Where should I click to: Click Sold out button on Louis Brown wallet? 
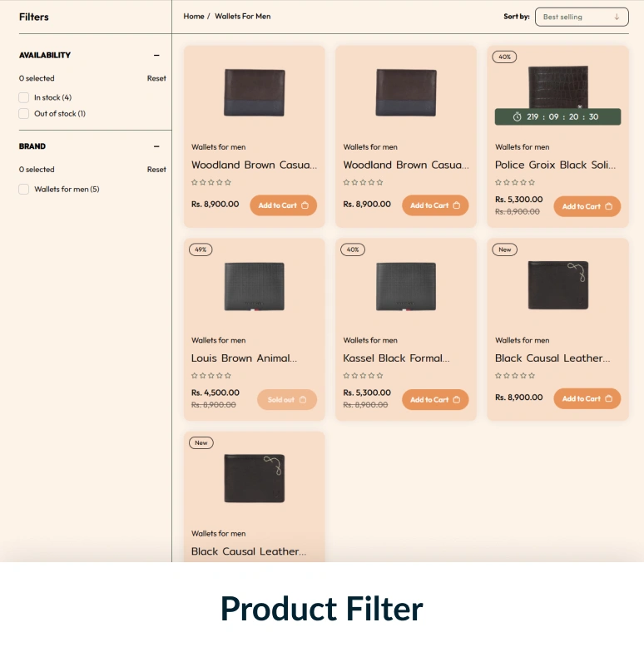[x=287, y=399]
